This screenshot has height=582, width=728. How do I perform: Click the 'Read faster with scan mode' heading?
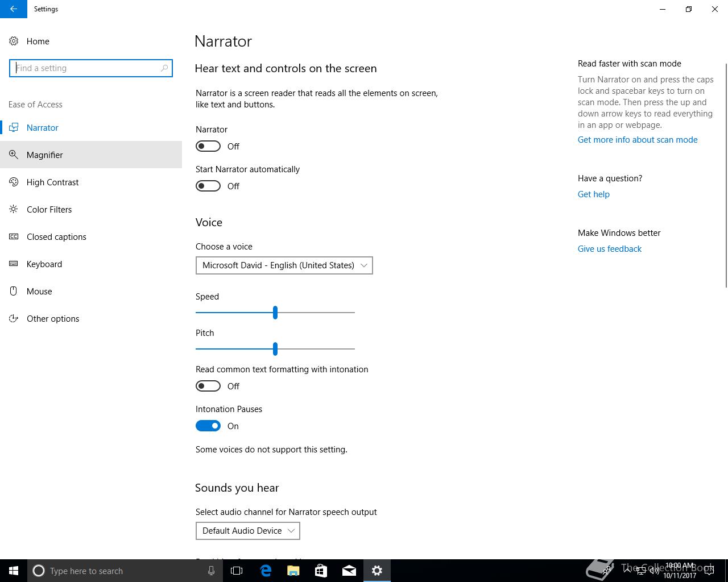point(630,64)
